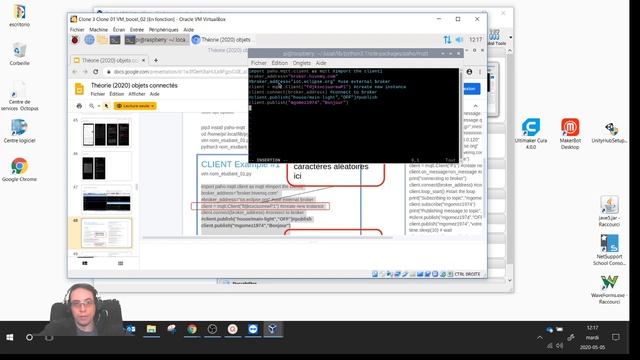640x360 pixels.
Task: Select slide thumbnail 46
Action: (x=107, y=167)
